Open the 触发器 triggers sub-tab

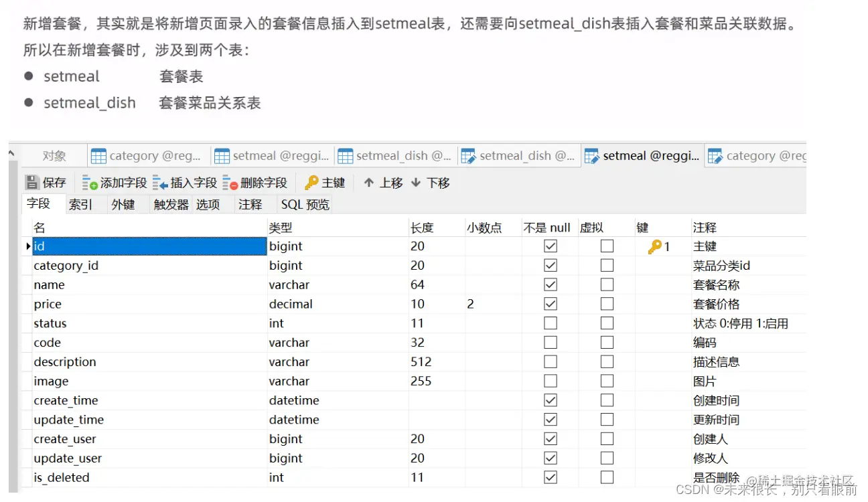click(171, 204)
